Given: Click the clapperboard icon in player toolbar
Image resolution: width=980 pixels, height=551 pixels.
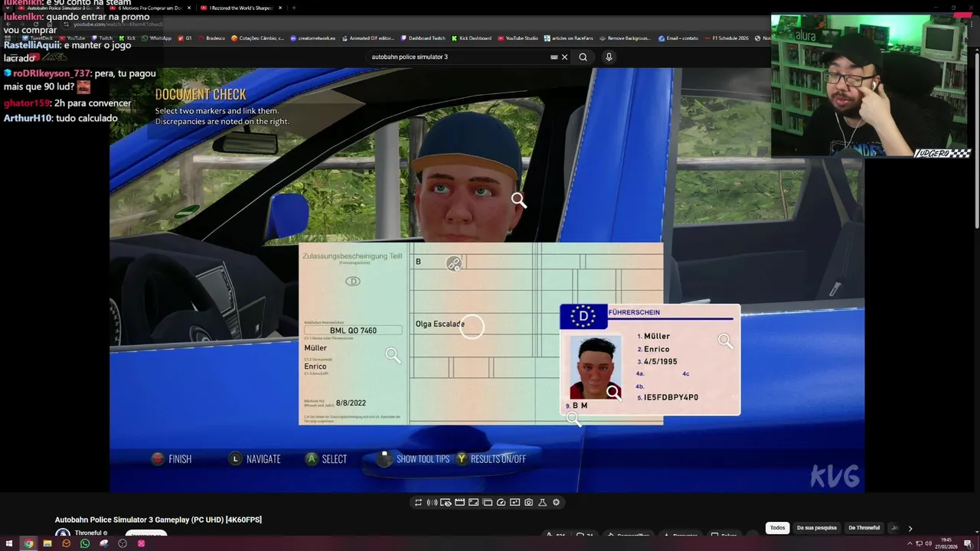Looking at the screenshot, I should point(459,503).
